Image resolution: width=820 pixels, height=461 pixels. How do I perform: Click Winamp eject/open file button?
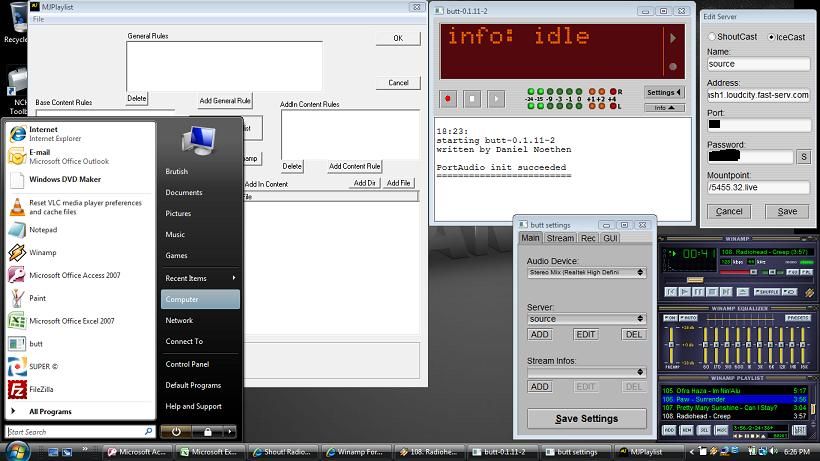[x=743, y=292]
